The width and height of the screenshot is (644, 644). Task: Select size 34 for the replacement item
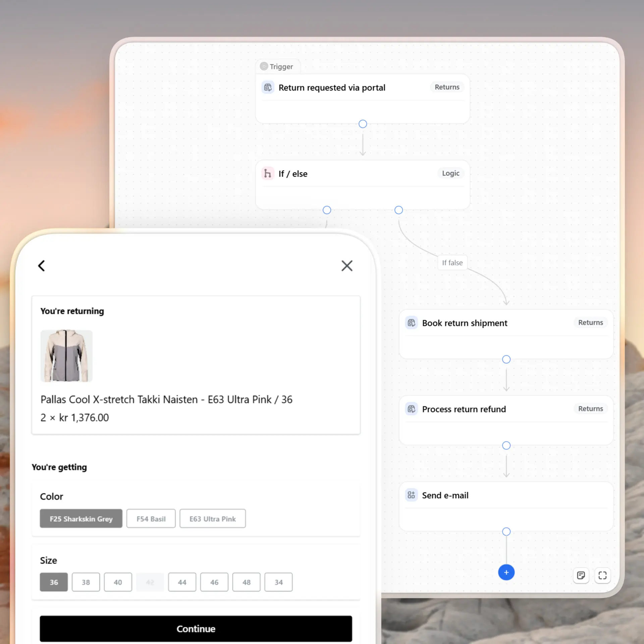coord(278,582)
